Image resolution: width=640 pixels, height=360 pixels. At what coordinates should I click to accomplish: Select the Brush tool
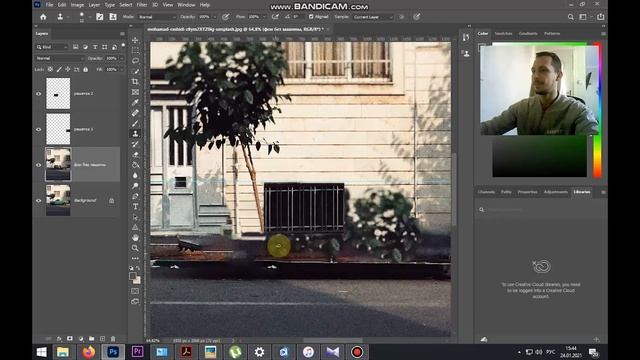[x=135, y=123]
